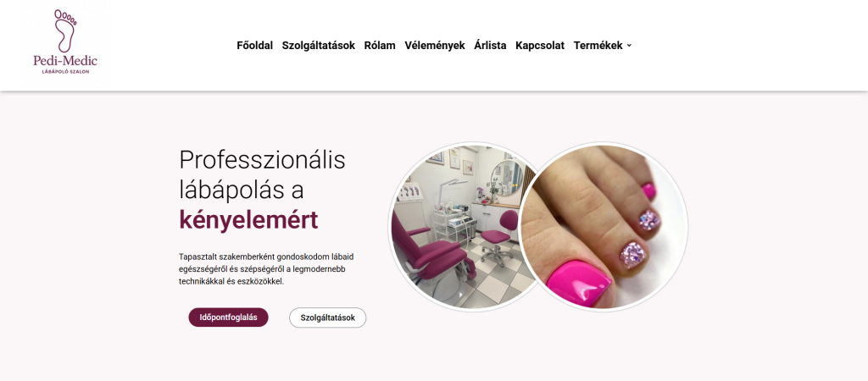This screenshot has width=868, height=381.
Task: Open the pink pedicure toes photo
Action: click(x=604, y=227)
